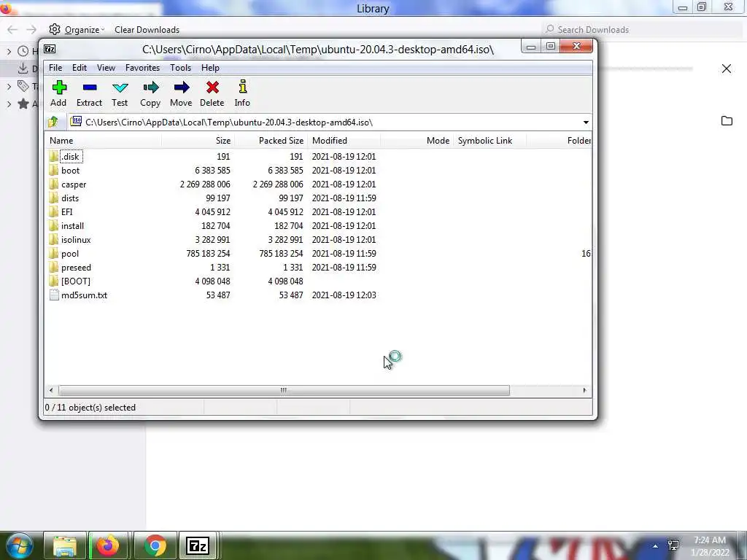The height and width of the screenshot is (560, 747).
Task: Click the taskbar clock
Action: pyautogui.click(x=710, y=546)
